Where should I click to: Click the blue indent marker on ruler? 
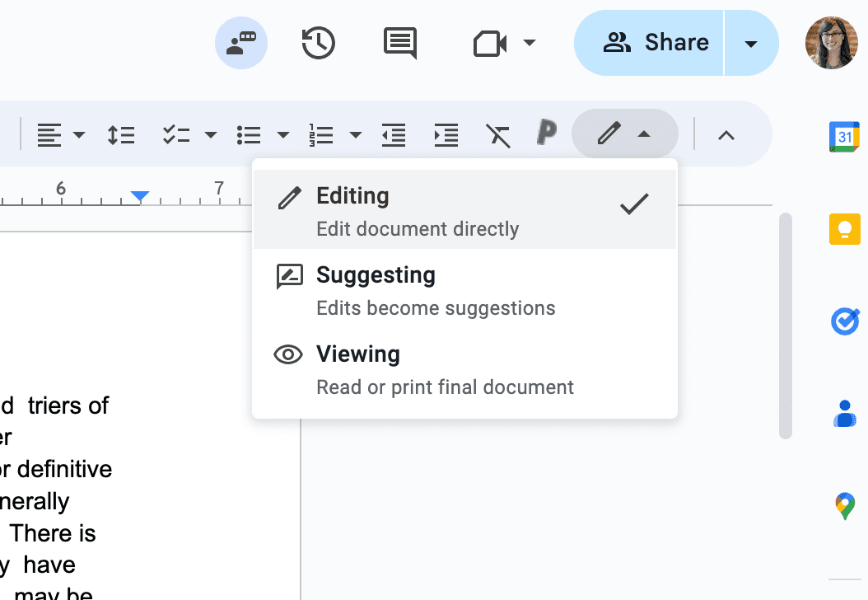tap(141, 195)
